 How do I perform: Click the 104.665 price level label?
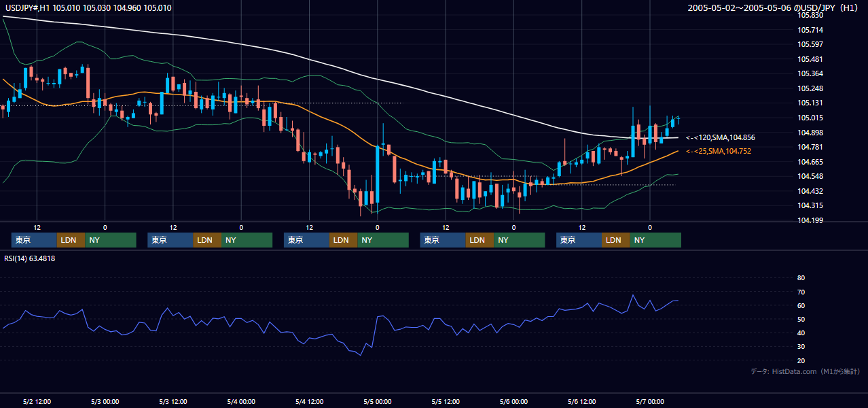pyautogui.click(x=810, y=162)
